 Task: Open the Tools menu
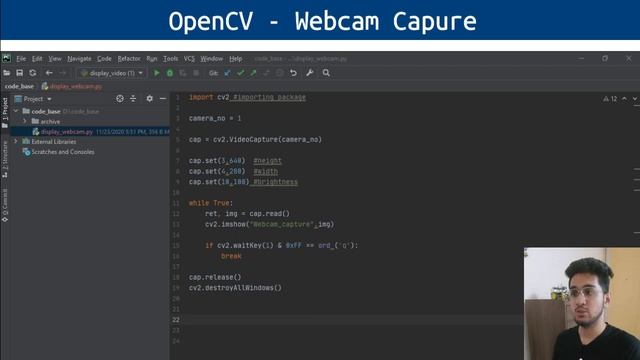tap(170, 59)
